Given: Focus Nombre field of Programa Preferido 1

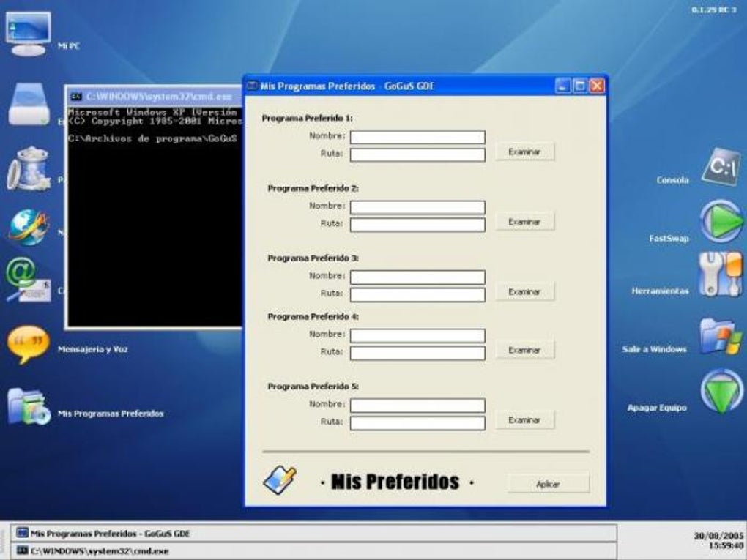Looking at the screenshot, I should pyautogui.click(x=417, y=137).
